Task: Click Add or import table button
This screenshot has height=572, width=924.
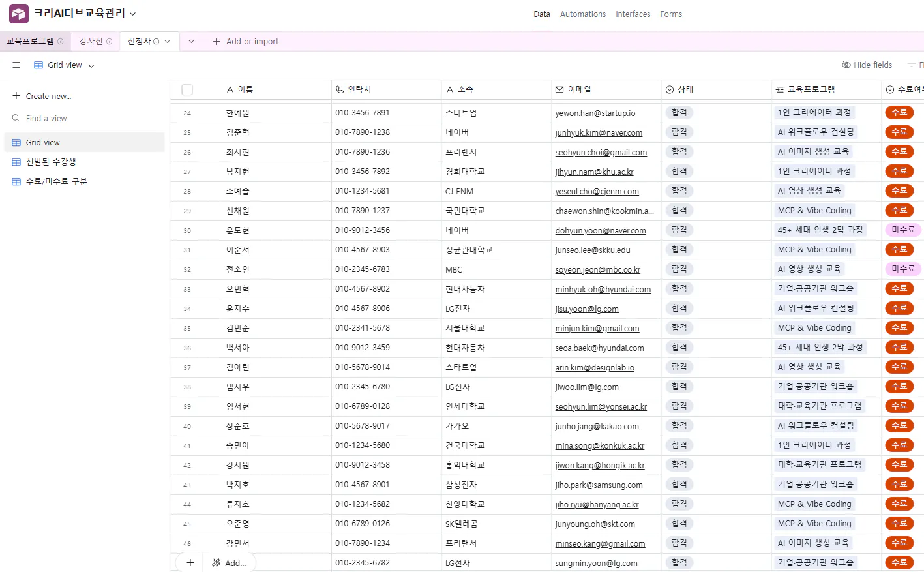Action: coord(246,41)
